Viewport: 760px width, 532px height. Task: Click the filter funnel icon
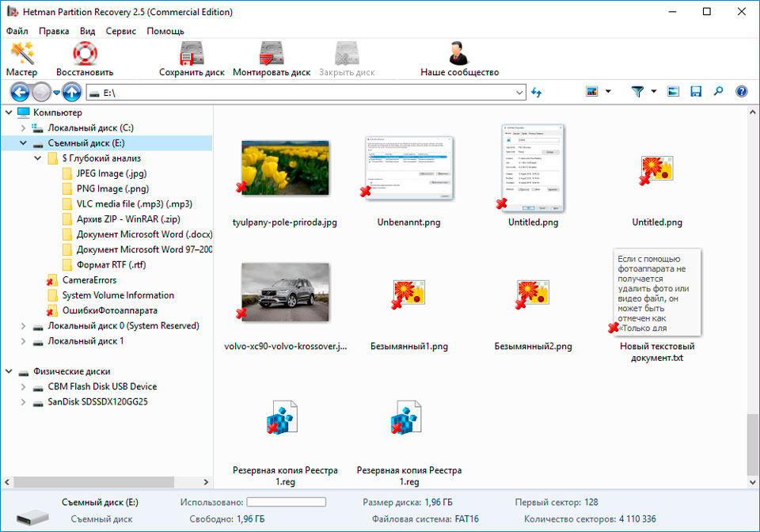(x=637, y=92)
